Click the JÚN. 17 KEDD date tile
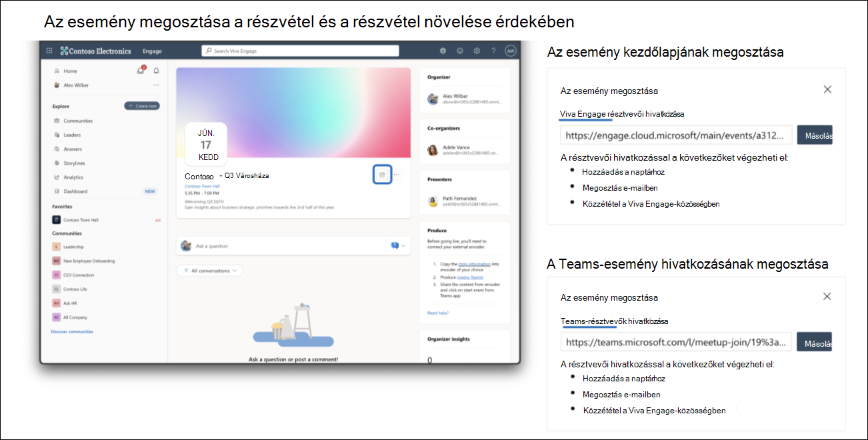Image resolution: width=868 pixels, height=440 pixels. coord(206,145)
